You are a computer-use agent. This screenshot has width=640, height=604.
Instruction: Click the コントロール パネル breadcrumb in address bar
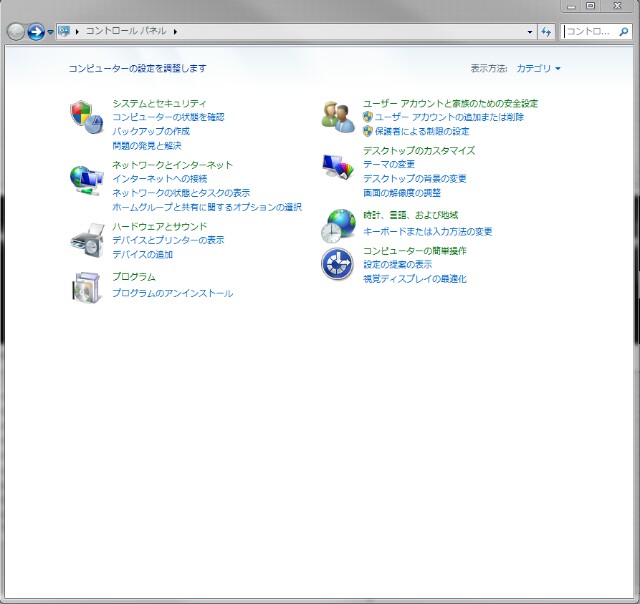coord(127,32)
